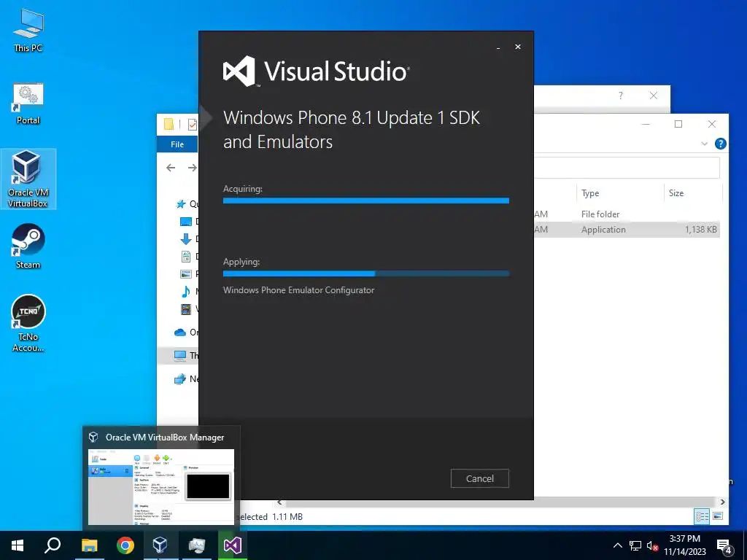Select Network in Explorer sidebar

(180, 379)
